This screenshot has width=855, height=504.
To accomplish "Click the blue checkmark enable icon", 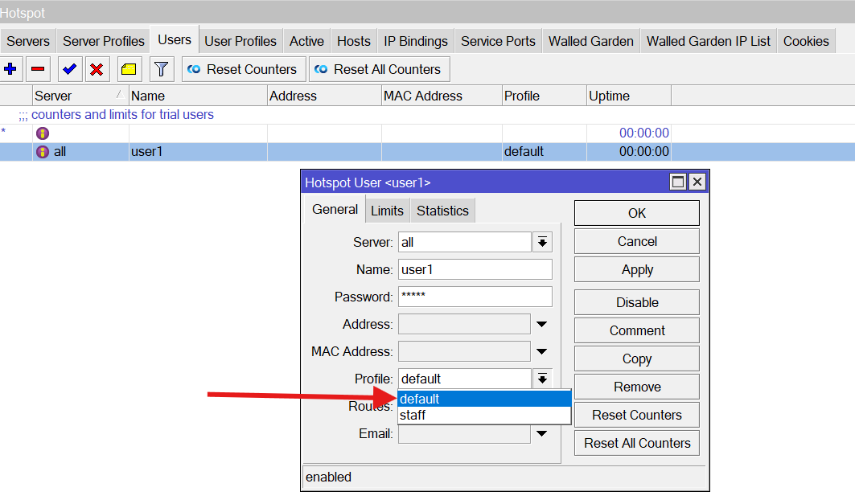I will (x=69, y=69).
